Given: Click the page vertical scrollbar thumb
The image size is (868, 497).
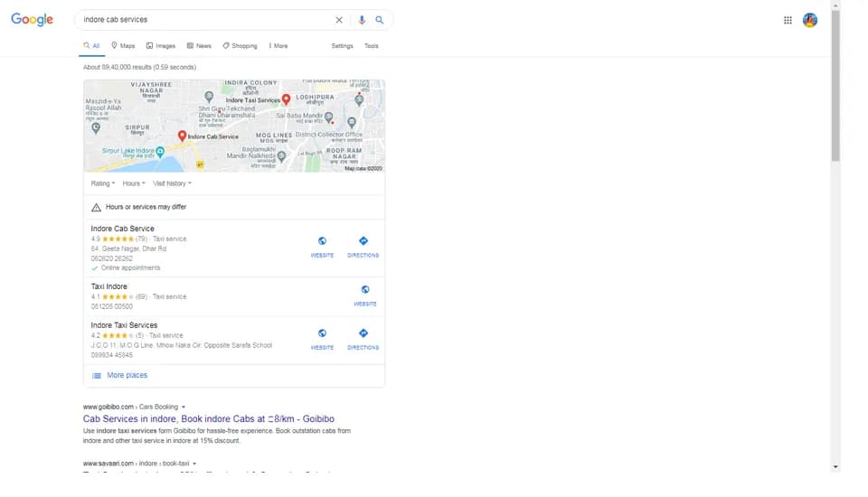Looking at the screenshot, I should [x=835, y=86].
